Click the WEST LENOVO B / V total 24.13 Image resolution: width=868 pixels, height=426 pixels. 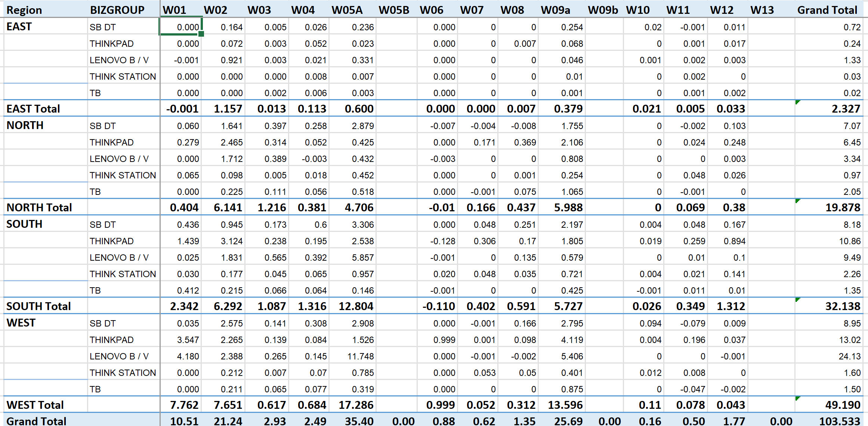849,356
